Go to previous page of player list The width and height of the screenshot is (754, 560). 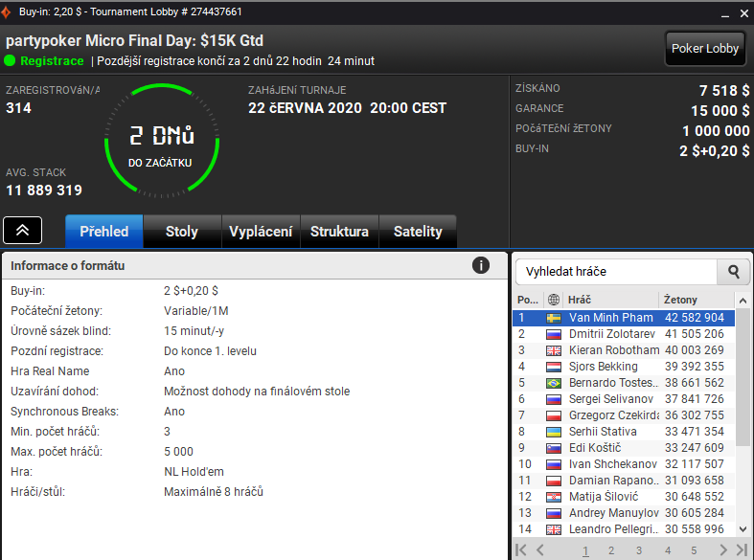pyautogui.click(x=540, y=549)
